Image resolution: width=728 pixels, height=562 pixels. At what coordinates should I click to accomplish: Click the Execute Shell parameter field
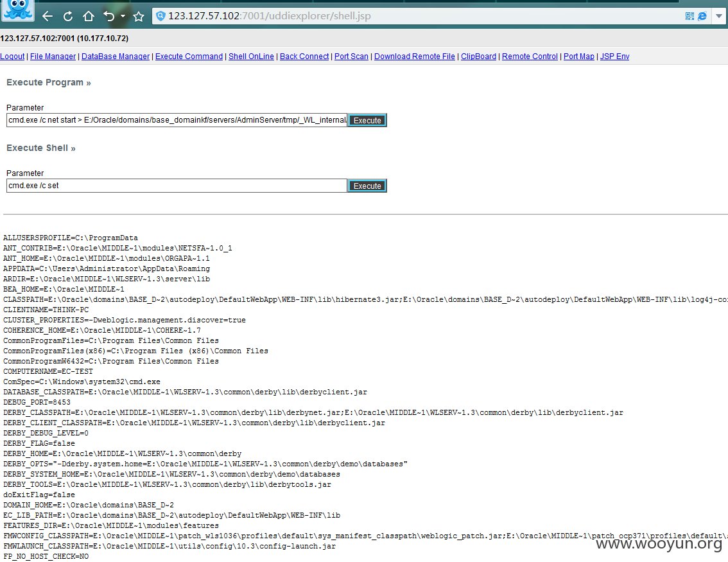[177, 186]
